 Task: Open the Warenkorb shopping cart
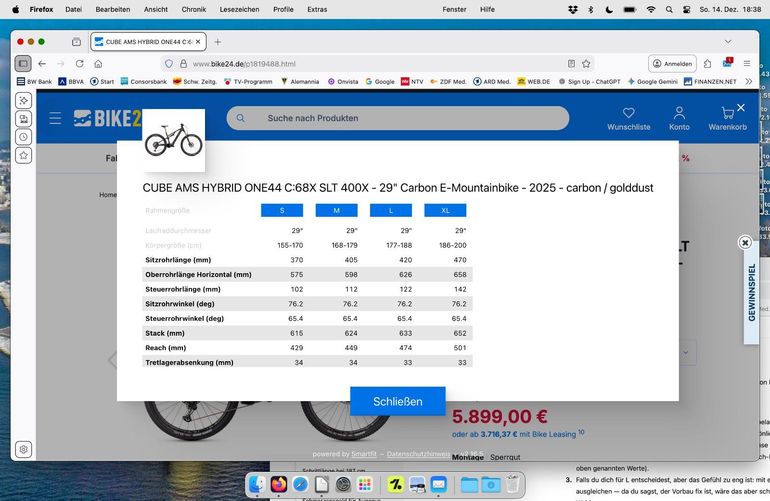pos(727,113)
